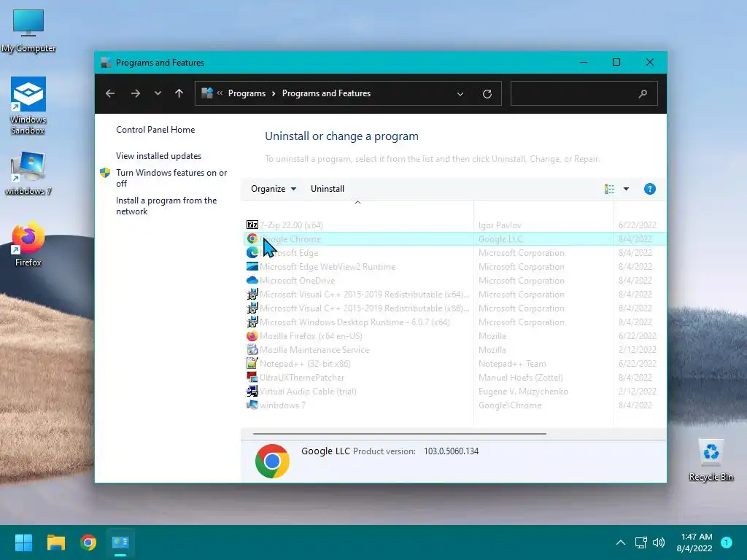Open the clock showing 1:47 AM
This screenshot has width=747, height=560.
coord(694,542)
